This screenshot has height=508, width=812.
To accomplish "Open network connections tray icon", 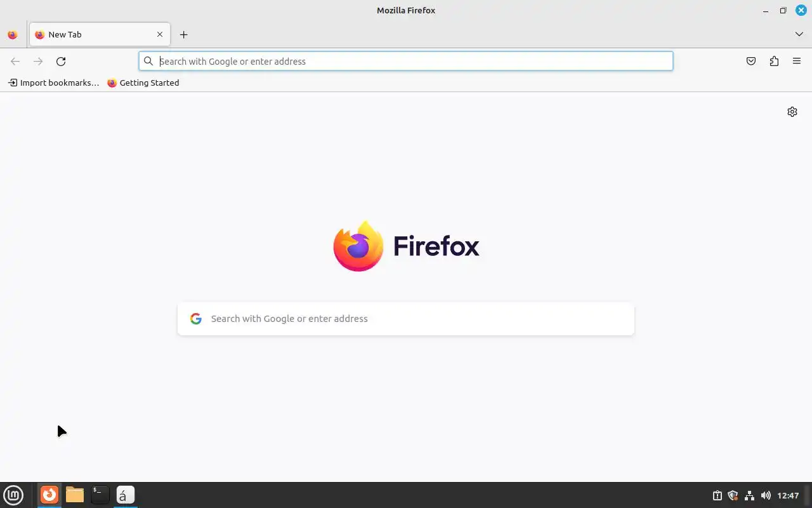I will [x=749, y=495].
